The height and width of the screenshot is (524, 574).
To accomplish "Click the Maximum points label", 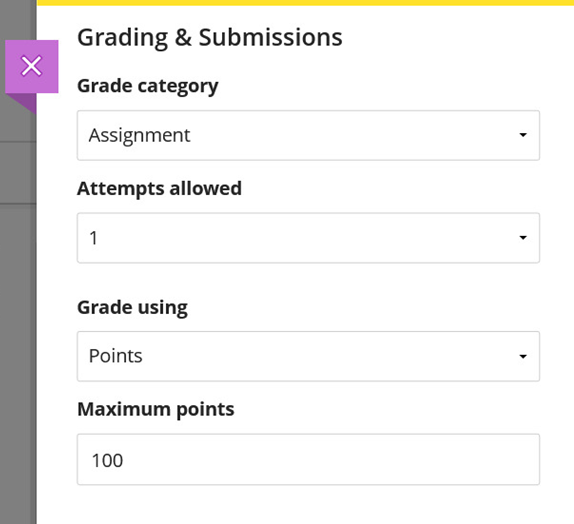I will point(156,409).
